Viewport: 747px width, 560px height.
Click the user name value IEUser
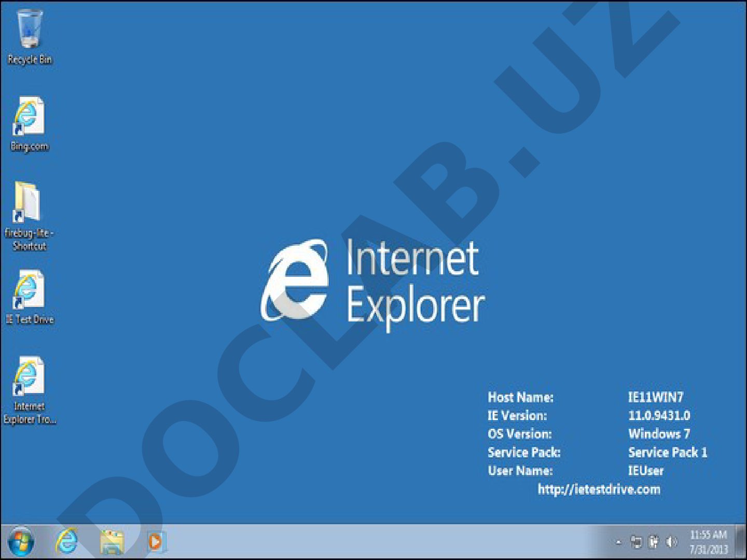[646, 471]
